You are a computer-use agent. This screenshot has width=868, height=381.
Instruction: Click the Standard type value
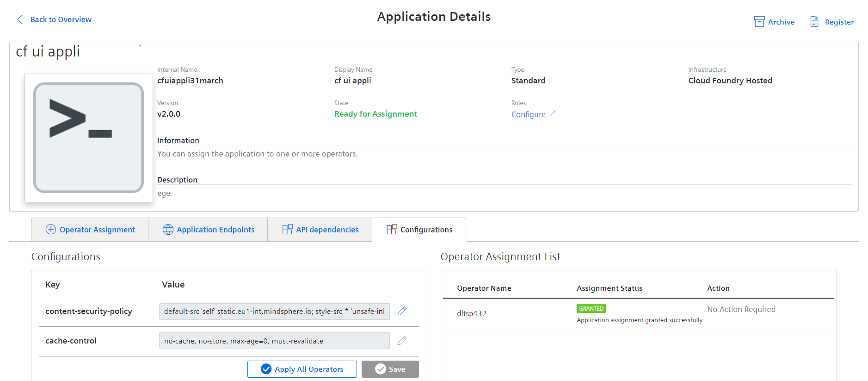528,81
